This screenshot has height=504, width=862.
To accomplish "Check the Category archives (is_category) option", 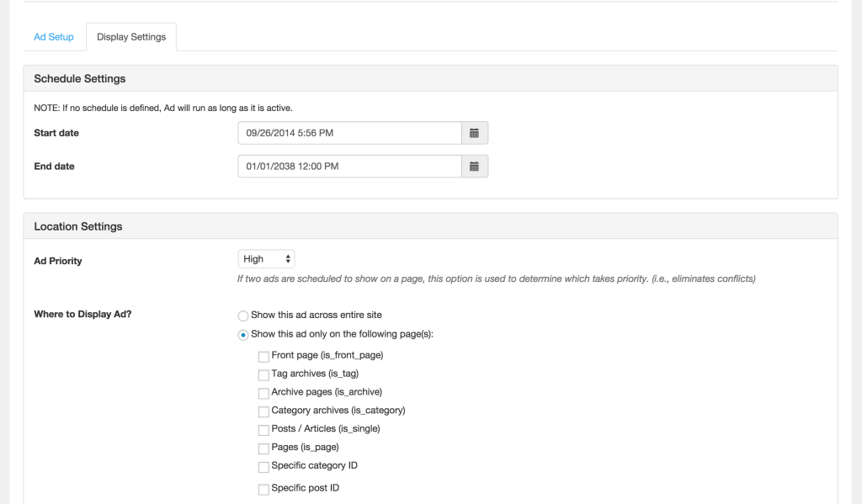I will click(264, 412).
